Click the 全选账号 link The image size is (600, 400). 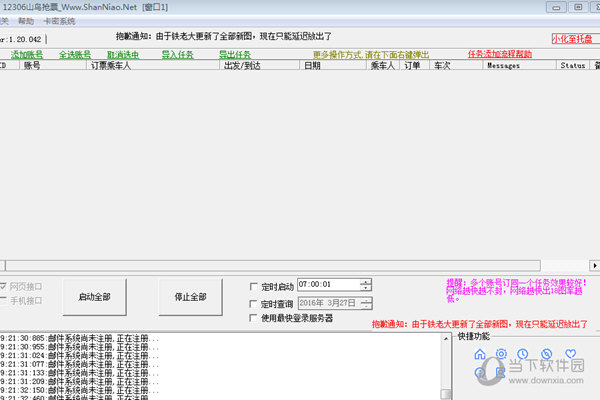click(75, 54)
